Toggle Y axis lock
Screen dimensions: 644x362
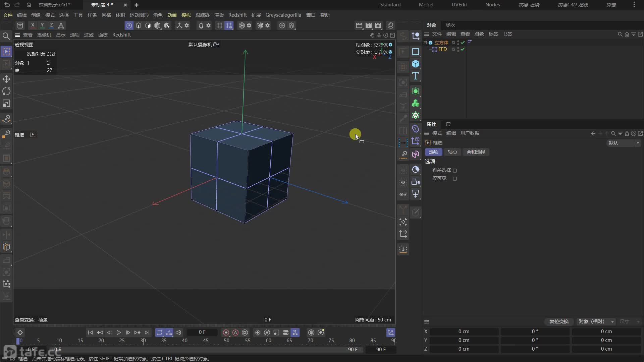coord(42,25)
